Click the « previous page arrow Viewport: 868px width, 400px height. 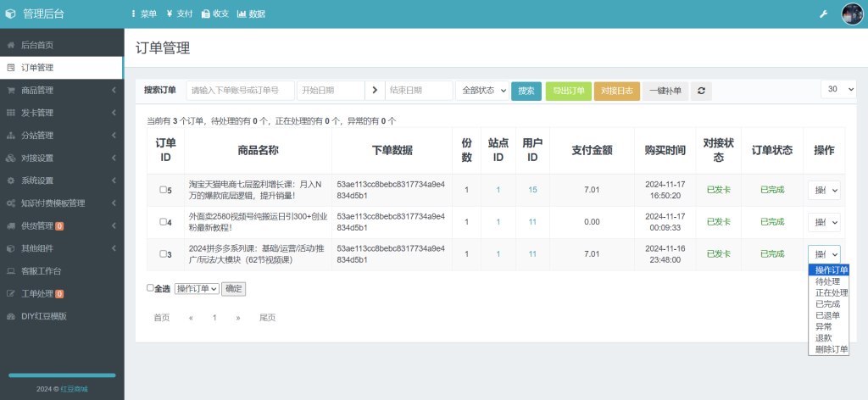point(191,318)
